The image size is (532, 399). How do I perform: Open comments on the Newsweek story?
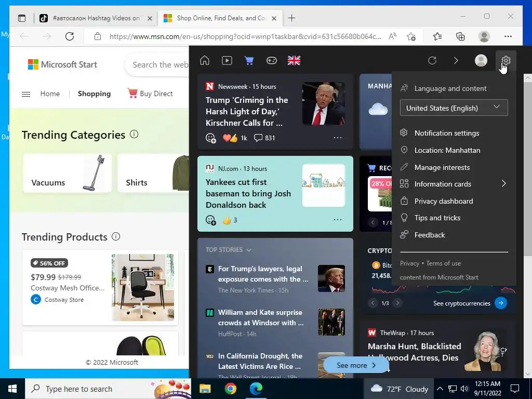[x=264, y=138]
